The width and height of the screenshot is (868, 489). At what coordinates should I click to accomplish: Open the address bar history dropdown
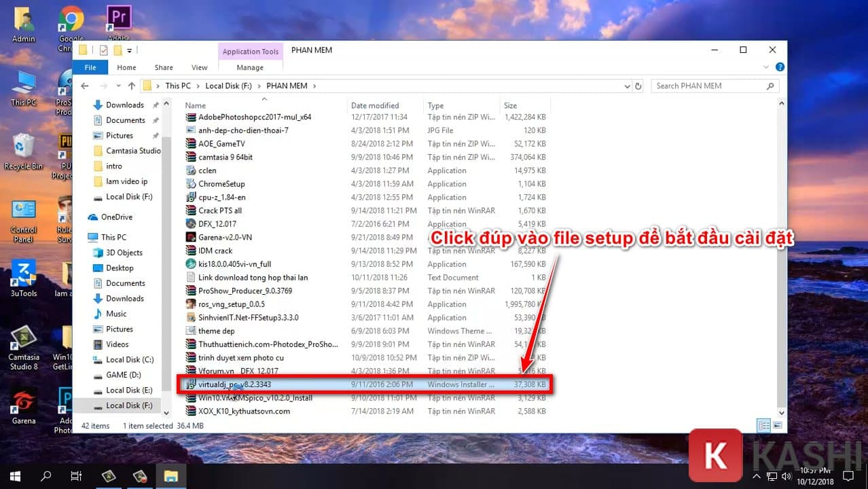627,86
